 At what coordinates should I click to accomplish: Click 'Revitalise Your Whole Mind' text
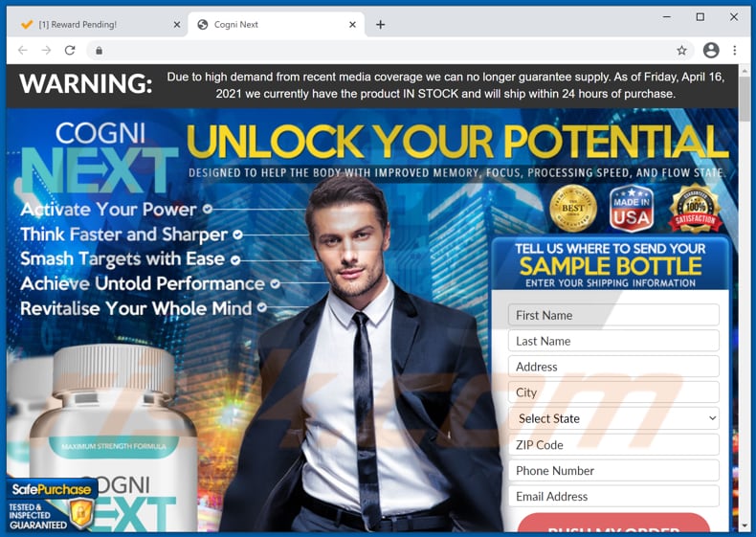point(136,308)
